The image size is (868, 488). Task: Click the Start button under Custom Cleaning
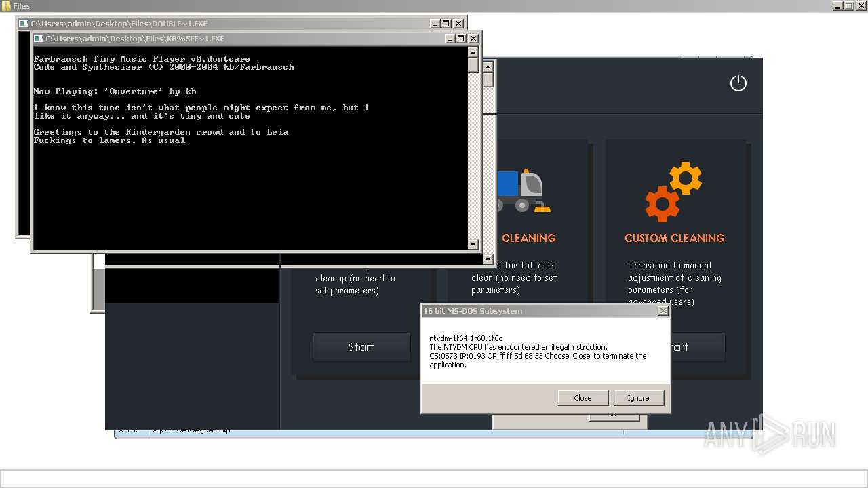pyautogui.click(x=697, y=347)
